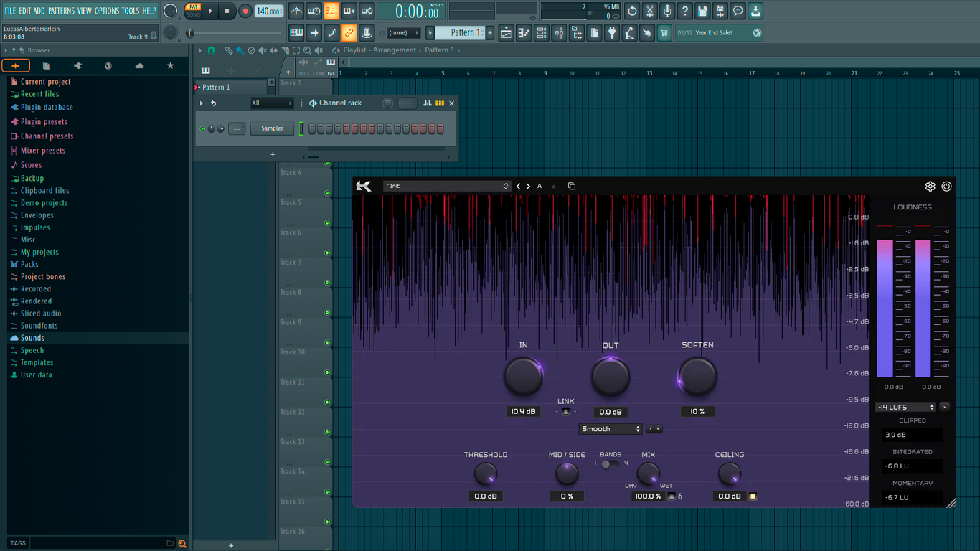This screenshot has height=551, width=980.
Task: Toggle the LINK switch between IN and OUT
Action: (x=565, y=412)
